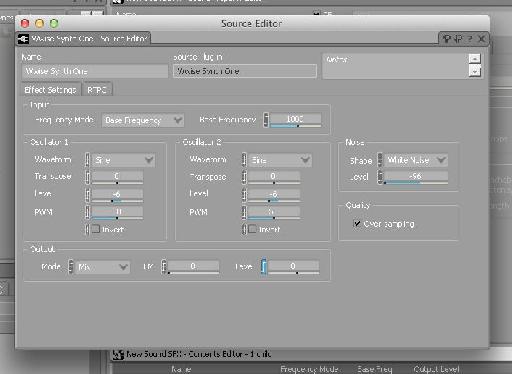512x374 pixels.
Task: Click the Oscillator 2 Level link indicator
Action: pyautogui.click(x=244, y=195)
